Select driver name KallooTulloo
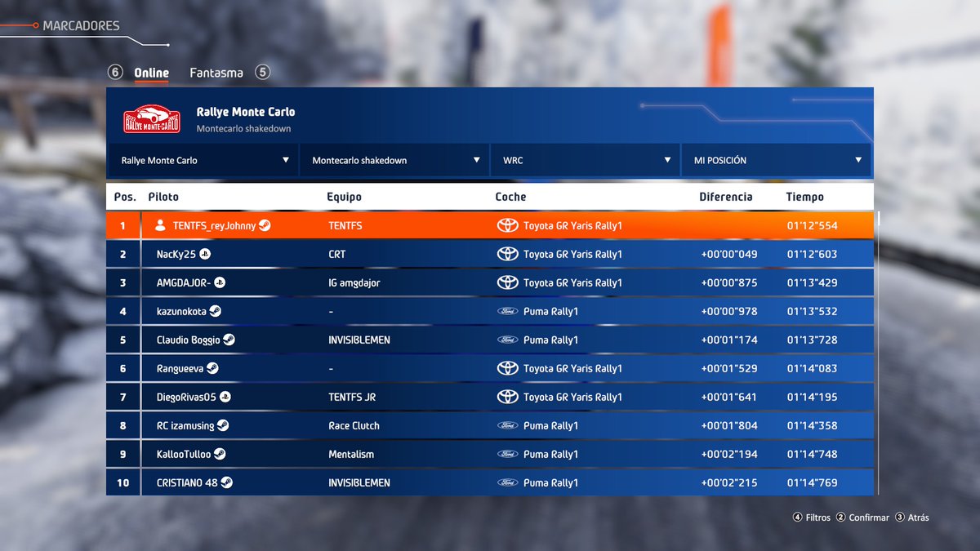 [x=184, y=454]
